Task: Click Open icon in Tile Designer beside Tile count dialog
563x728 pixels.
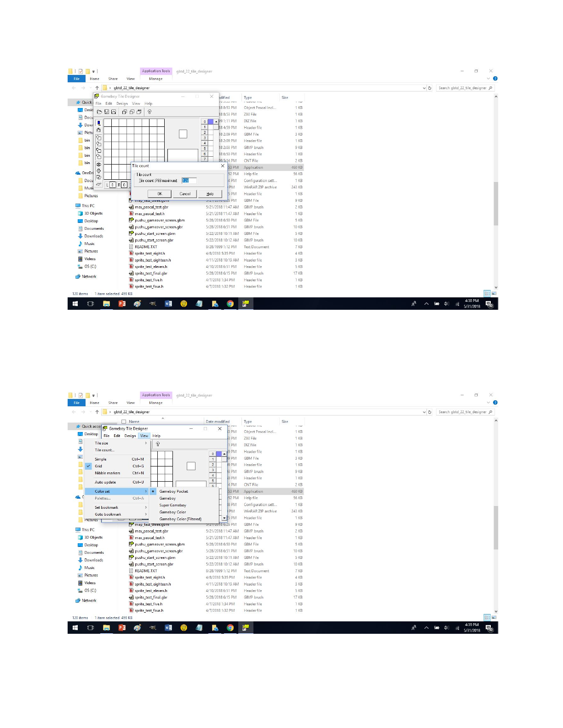Action: [99, 112]
